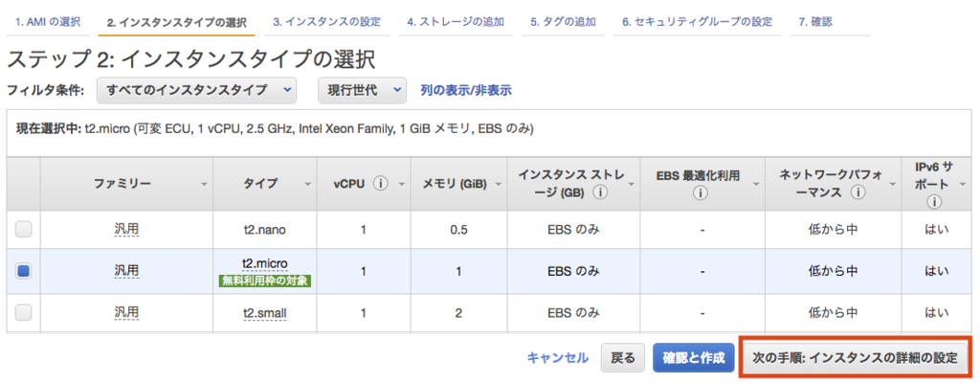Click the キャンセル link

558,358
